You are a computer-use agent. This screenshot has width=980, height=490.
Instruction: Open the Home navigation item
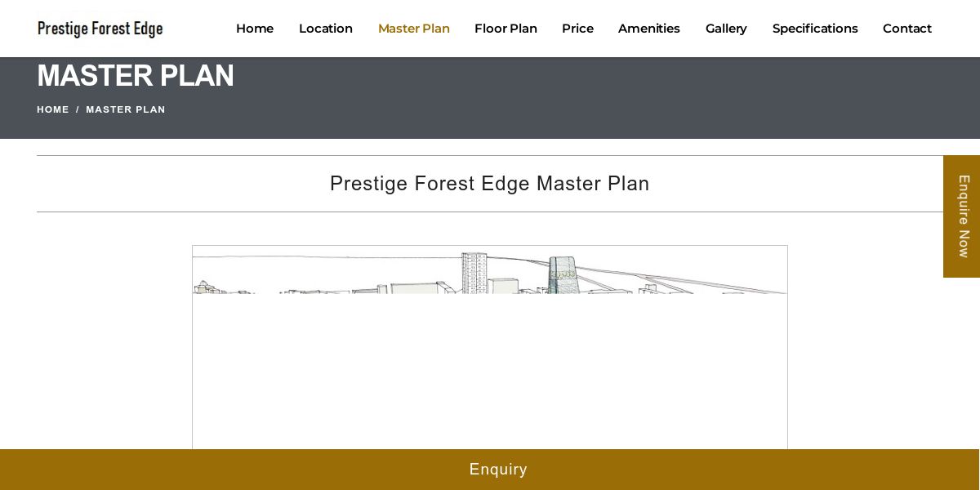pos(255,29)
